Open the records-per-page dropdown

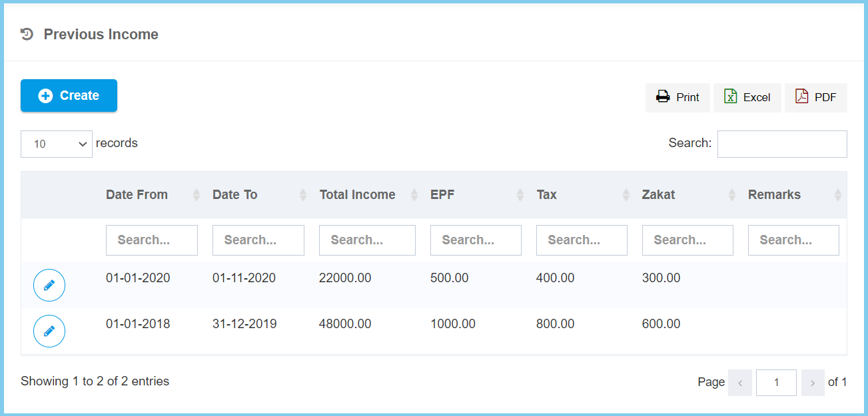click(57, 144)
